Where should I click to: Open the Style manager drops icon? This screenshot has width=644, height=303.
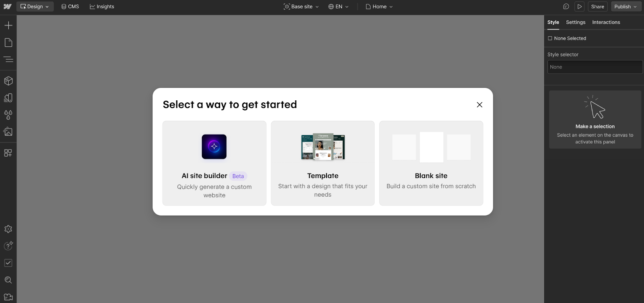pyautogui.click(x=8, y=115)
